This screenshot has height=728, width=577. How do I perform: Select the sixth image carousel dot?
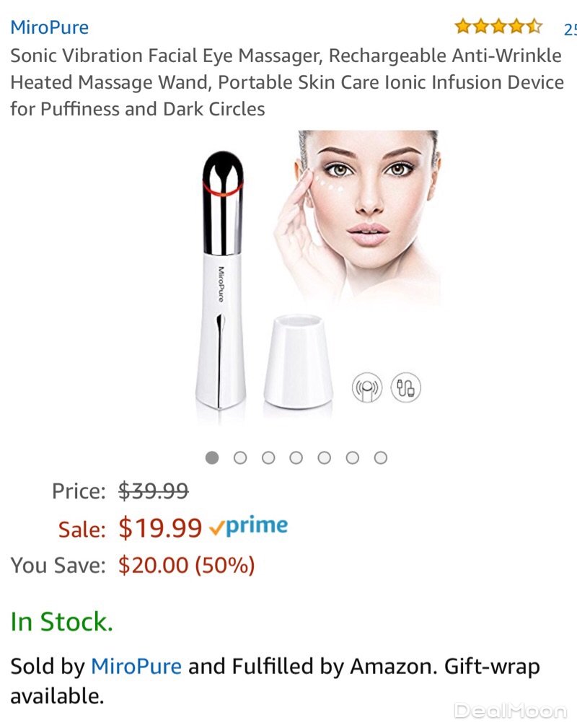pyautogui.click(x=352, y=457)
